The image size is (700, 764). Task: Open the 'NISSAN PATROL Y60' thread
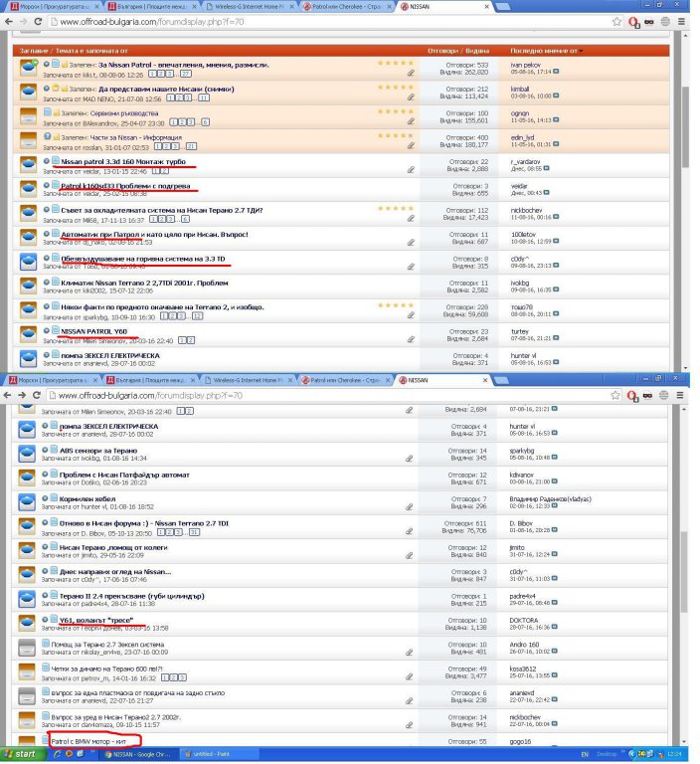(x=94, y=332)
